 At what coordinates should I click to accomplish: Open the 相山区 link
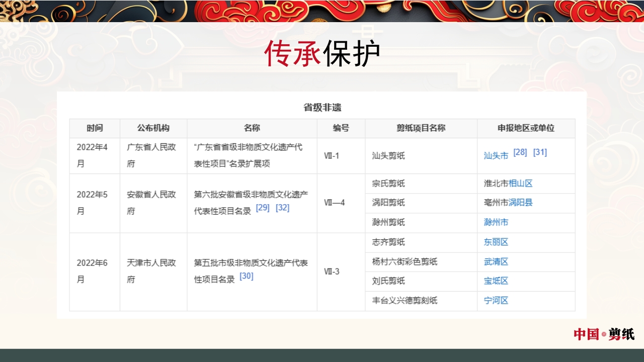click(521, 184)
